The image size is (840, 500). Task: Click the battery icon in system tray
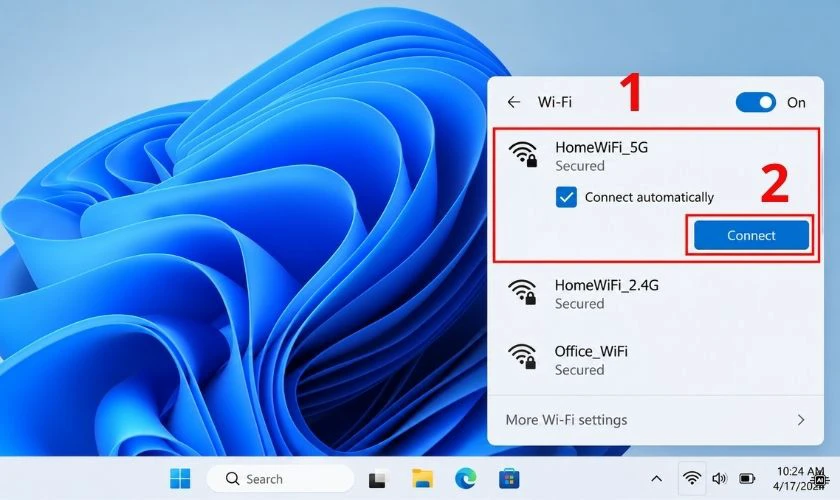click(x=747, y=478)
